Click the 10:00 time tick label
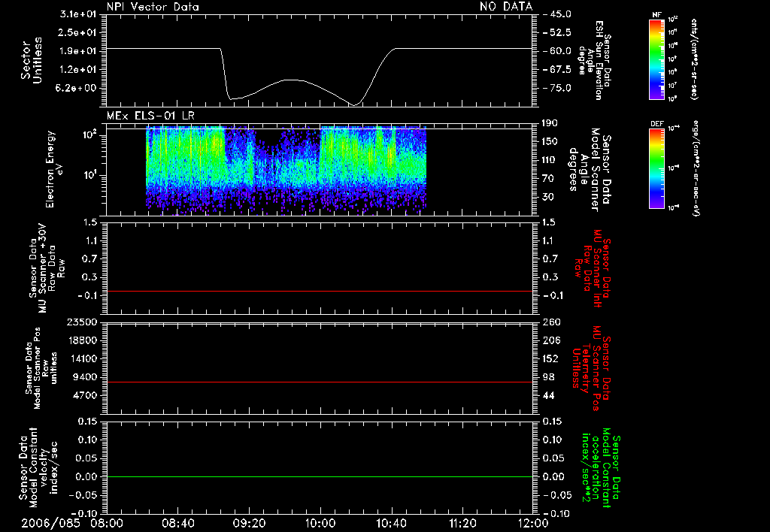Screen dimensions: 770x532 pos(320,523)
